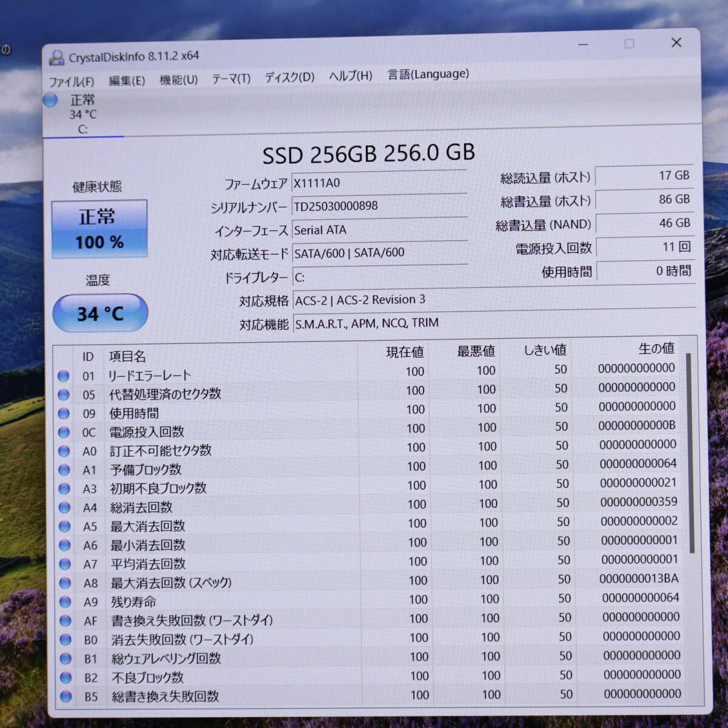Open the ヘルプ(H) menu
The width and height of the screenshot is (728, 728).
pyautogui.click(x=351, y=76)
